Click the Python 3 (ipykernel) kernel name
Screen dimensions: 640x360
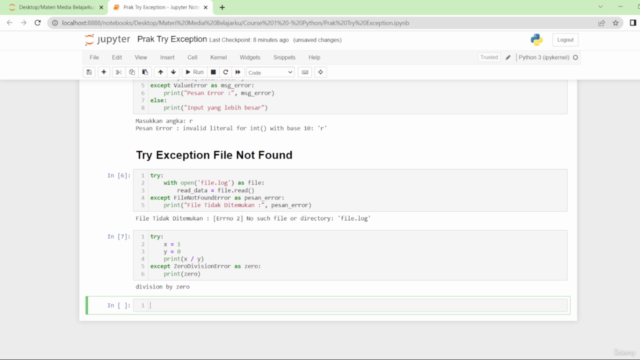(544, 58)
